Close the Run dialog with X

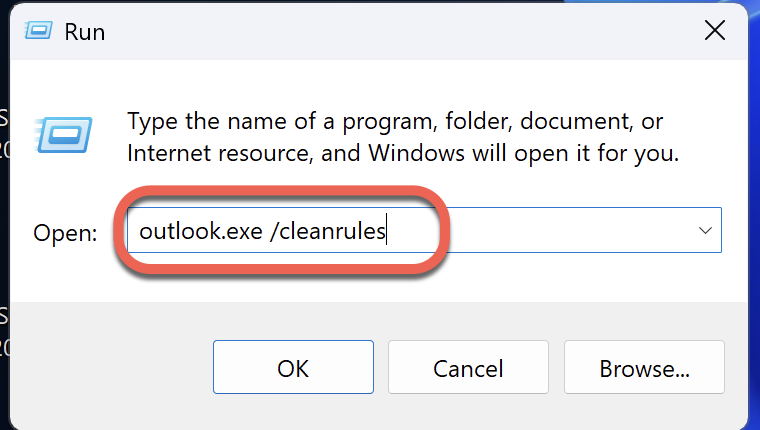click(x=714, y=30)
